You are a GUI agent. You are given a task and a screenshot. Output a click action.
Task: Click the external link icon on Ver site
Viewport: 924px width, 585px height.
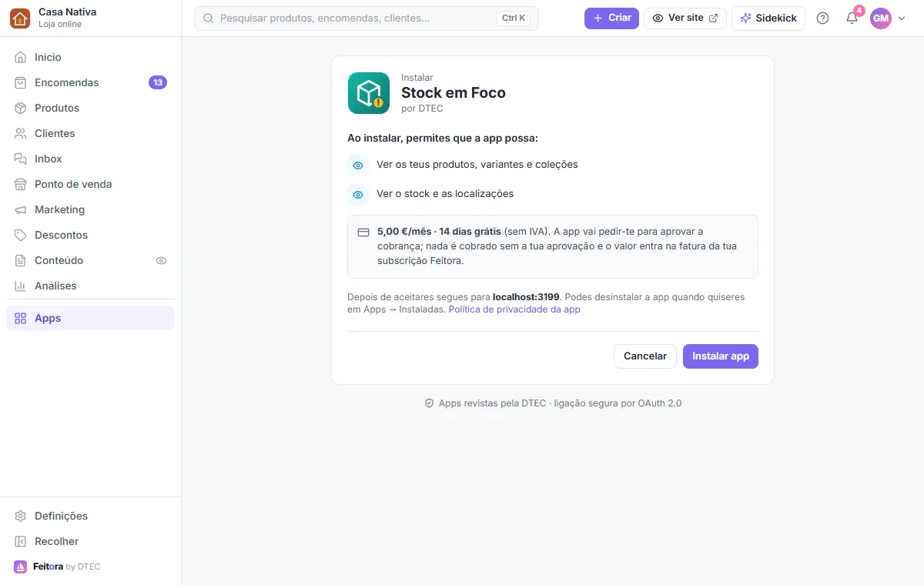point(713,18)
